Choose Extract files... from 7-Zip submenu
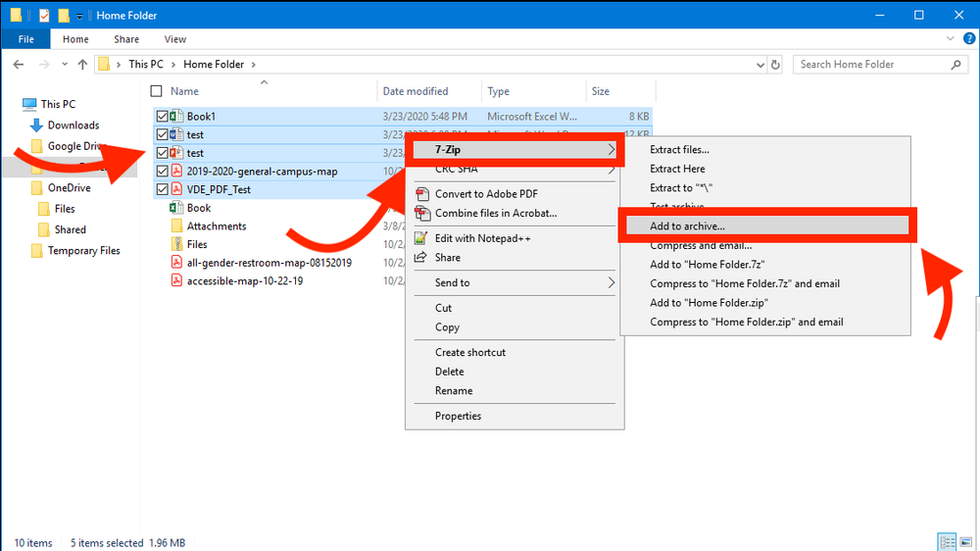980x551 pixels. tap(679, 150)
